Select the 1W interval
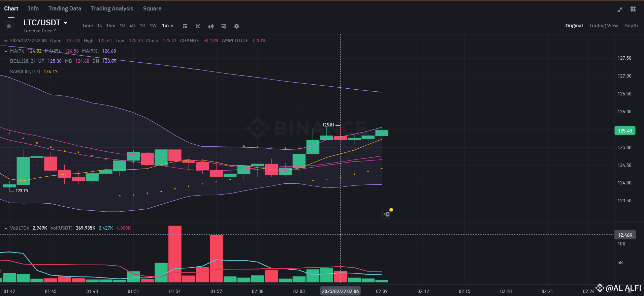Image resolution: width=644 pixels, height=296 pixels. click(153, 26)
